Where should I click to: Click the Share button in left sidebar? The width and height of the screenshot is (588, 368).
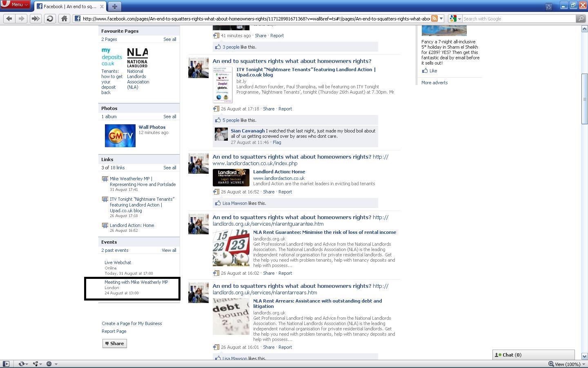pyautogui.click(x=115, y=343)
